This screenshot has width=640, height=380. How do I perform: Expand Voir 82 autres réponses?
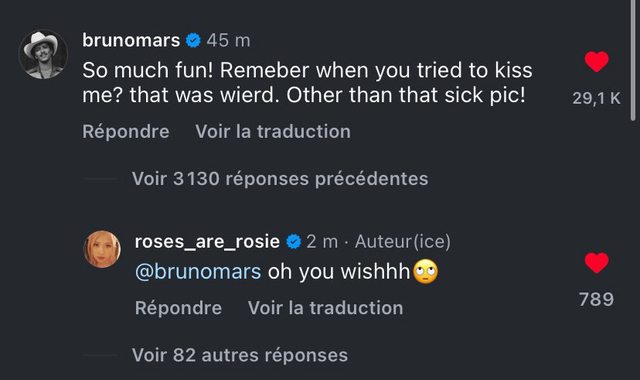pos(240,355)
